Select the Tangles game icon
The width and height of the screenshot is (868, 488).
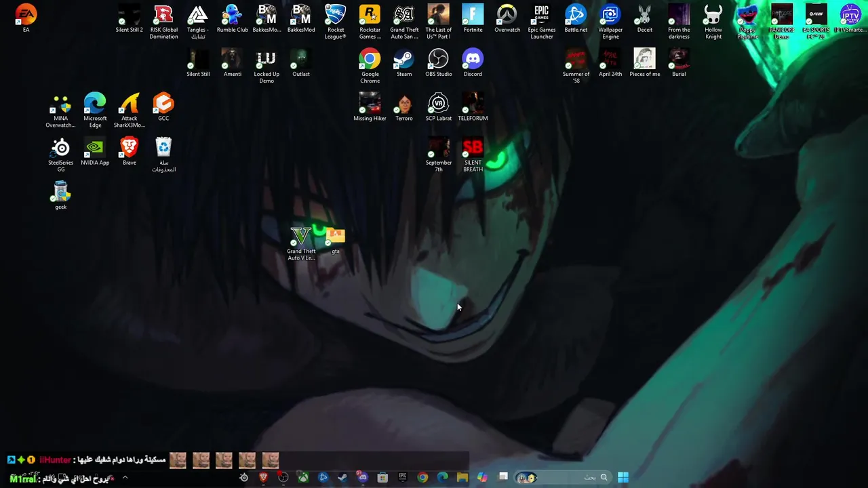(x=197, y=22)
